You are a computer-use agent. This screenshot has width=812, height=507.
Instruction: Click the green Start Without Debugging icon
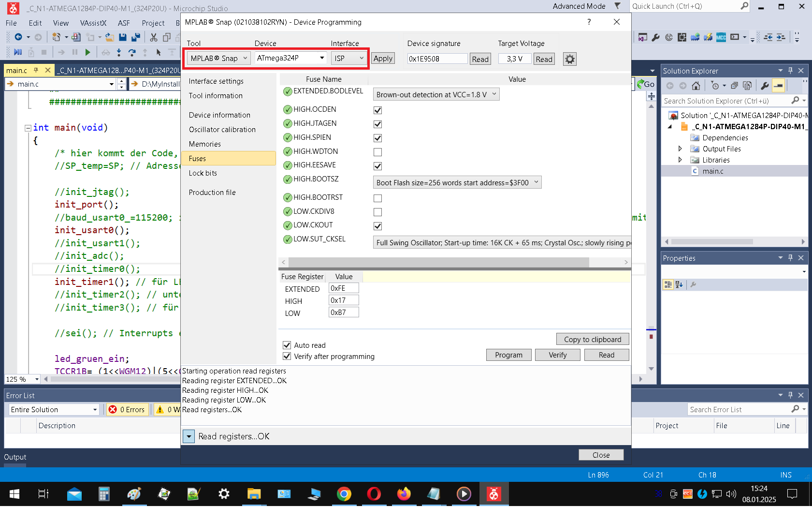coord(87,52)
